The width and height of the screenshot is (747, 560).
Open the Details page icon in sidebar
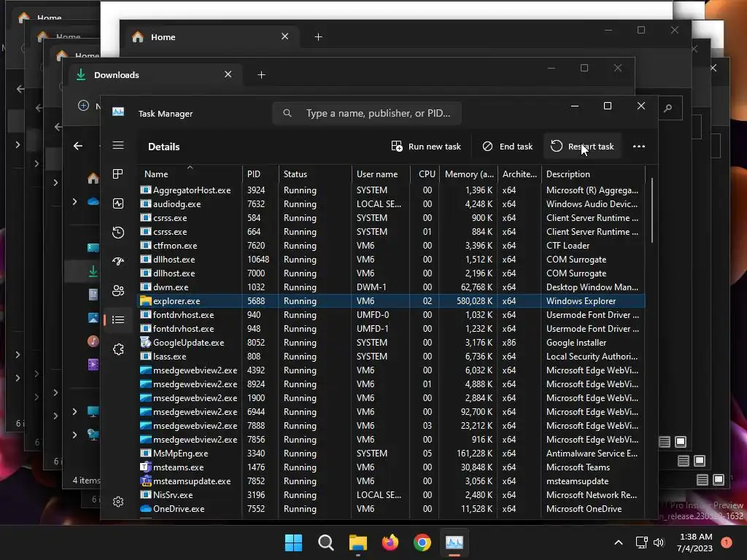coord(118,319)
